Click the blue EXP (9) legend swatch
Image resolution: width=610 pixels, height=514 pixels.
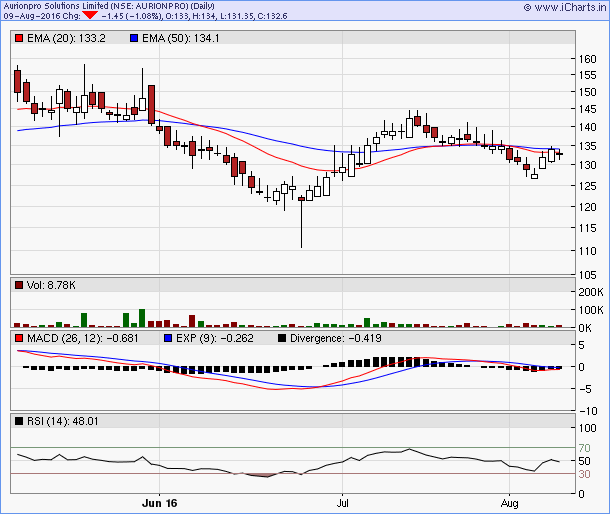(168, 338)
